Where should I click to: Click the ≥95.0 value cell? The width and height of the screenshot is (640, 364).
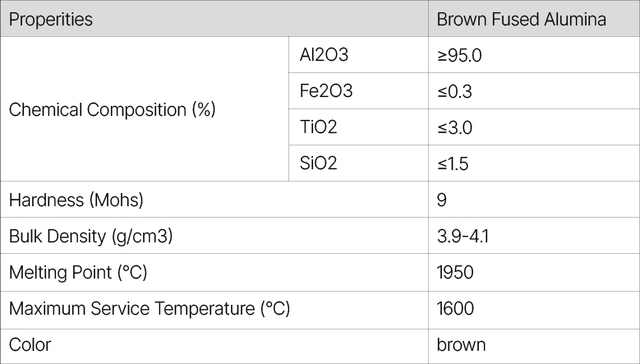pos(460,56)
